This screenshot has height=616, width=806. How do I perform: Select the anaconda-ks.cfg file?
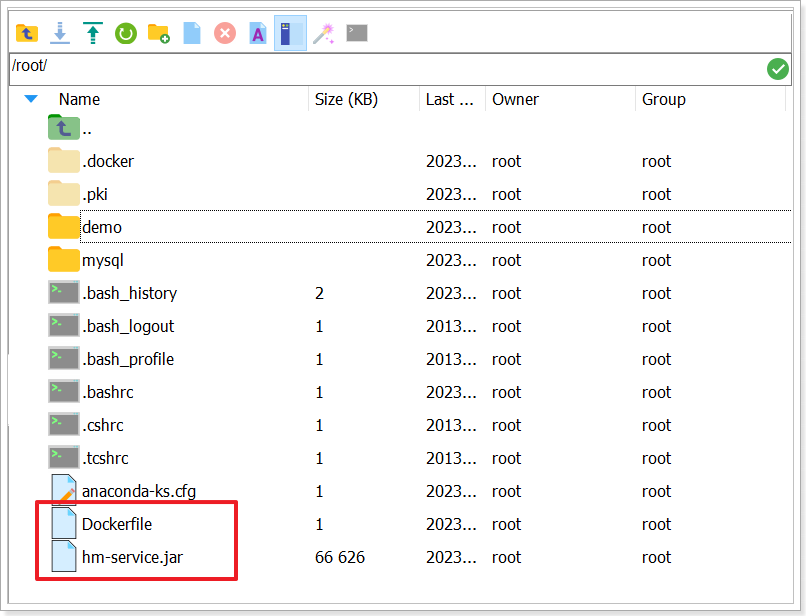(419, 491)
